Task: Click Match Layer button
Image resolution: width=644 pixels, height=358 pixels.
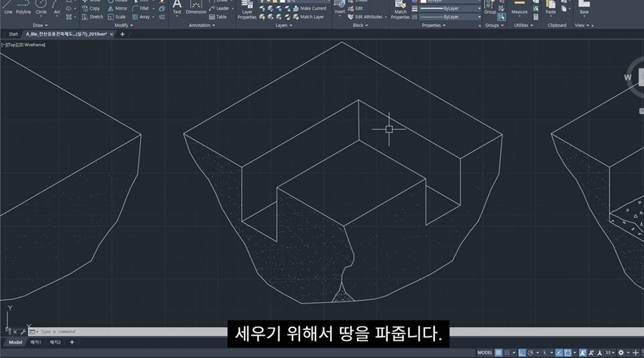Action: pyautogui.click(x=308, y=17)
